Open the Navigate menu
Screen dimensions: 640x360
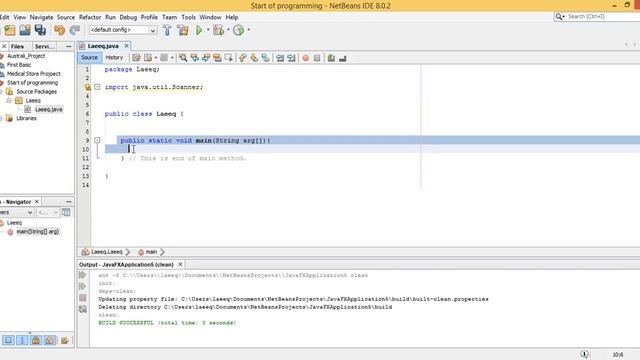(41, 17)
